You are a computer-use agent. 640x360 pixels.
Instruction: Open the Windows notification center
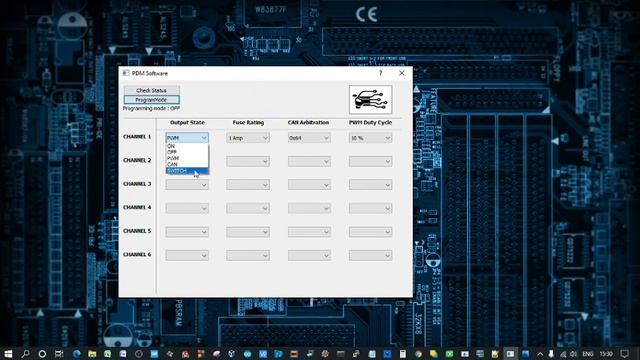pos(624,354)
